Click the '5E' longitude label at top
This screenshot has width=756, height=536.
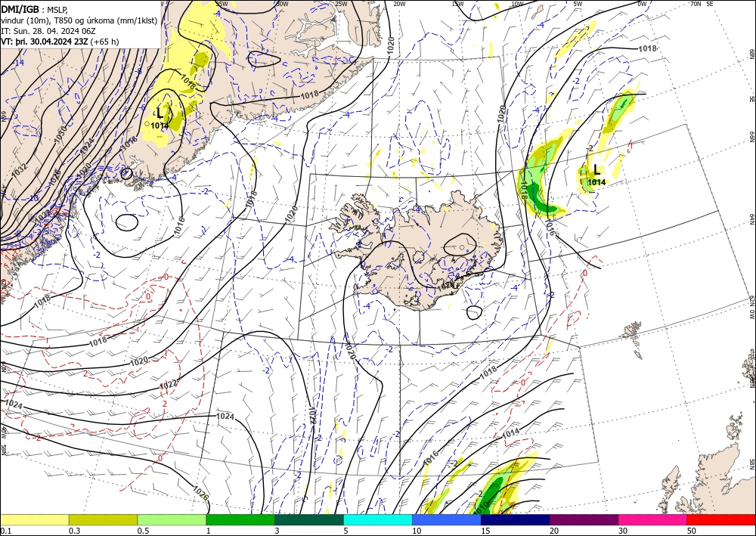click(x=710, y=4)
